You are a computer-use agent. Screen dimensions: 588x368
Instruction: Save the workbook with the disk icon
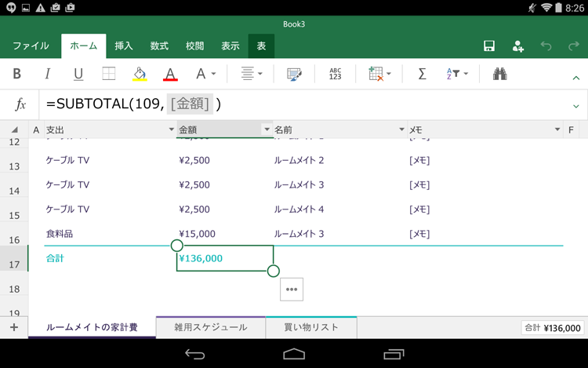(x=489, y=46)
